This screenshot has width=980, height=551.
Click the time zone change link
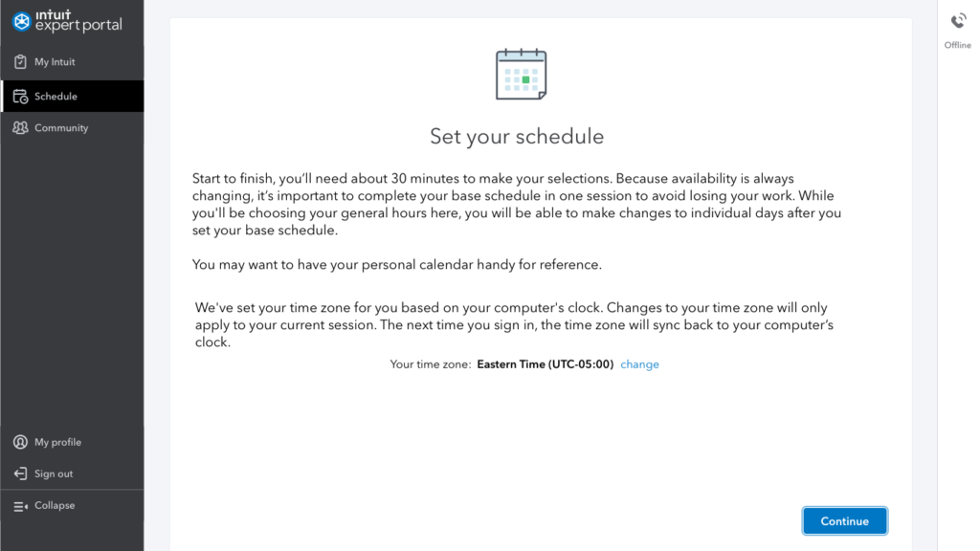[639, 364]
